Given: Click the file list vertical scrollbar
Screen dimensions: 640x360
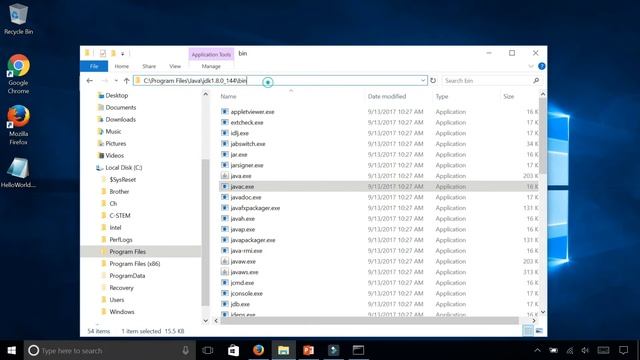Looking at the screenshot, I should click(542, 137).
